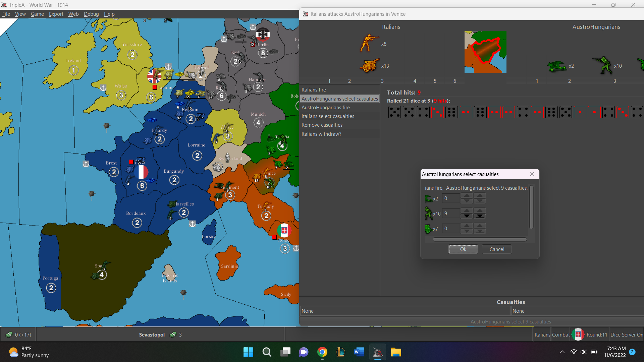Viewport: 644px width, 362px height.
Task: Click the fighter x2 icon in casualties dialog
Action: pos(428,198)
